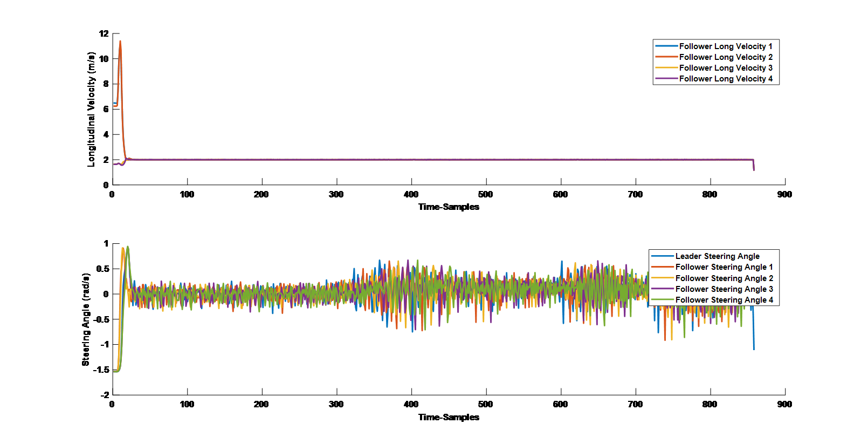
Task: Click the green line sample for Follower Steering Angle 4
Action: pos(663,300)
